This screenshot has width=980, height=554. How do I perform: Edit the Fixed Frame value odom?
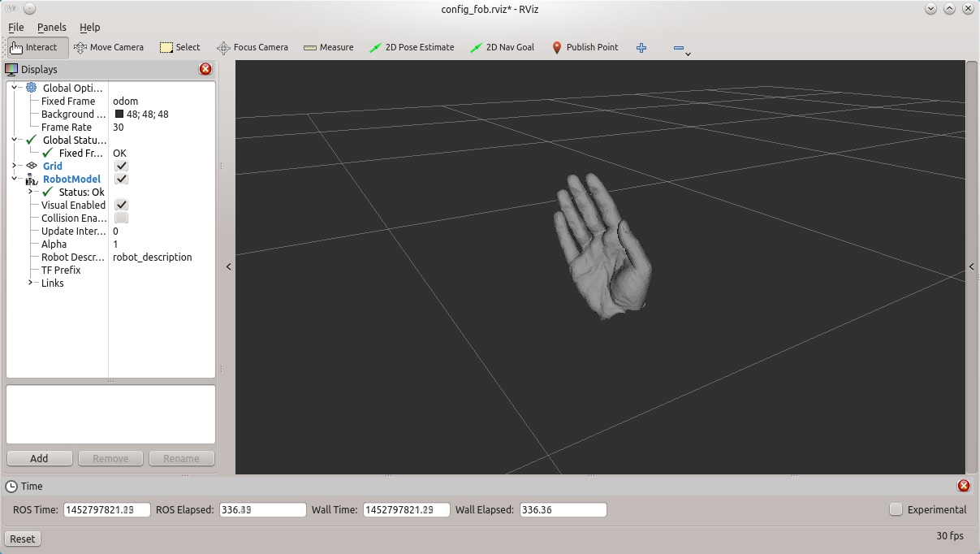click(125, 101)
